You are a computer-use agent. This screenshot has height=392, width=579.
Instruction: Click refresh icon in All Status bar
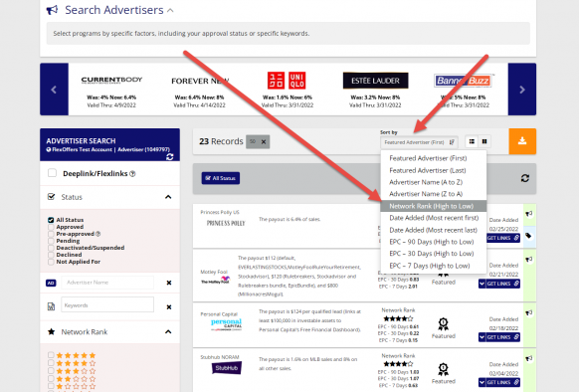524,178
